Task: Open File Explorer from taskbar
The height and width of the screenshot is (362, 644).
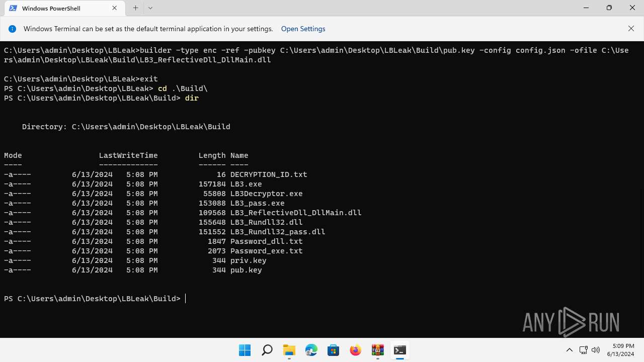Action: pos(289,350)
